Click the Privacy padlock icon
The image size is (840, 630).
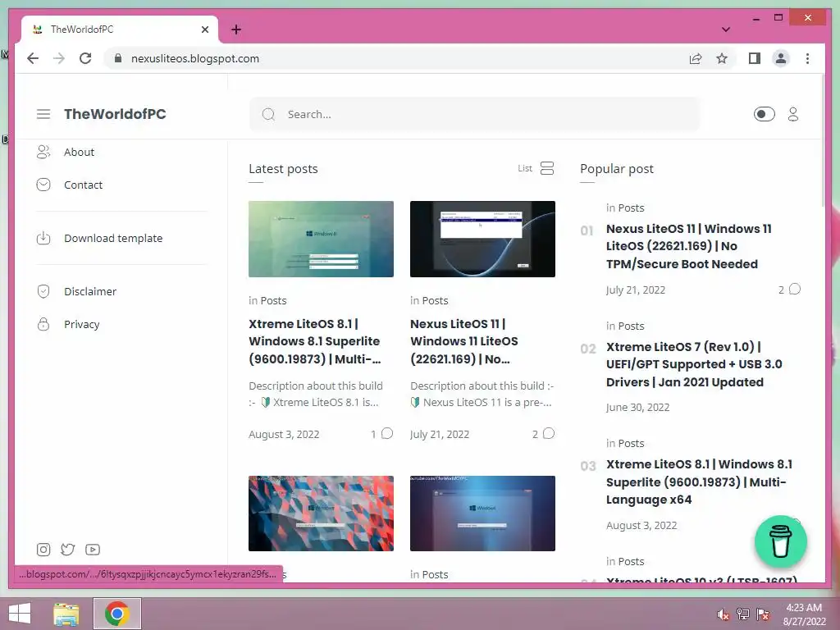click(43, 324)
